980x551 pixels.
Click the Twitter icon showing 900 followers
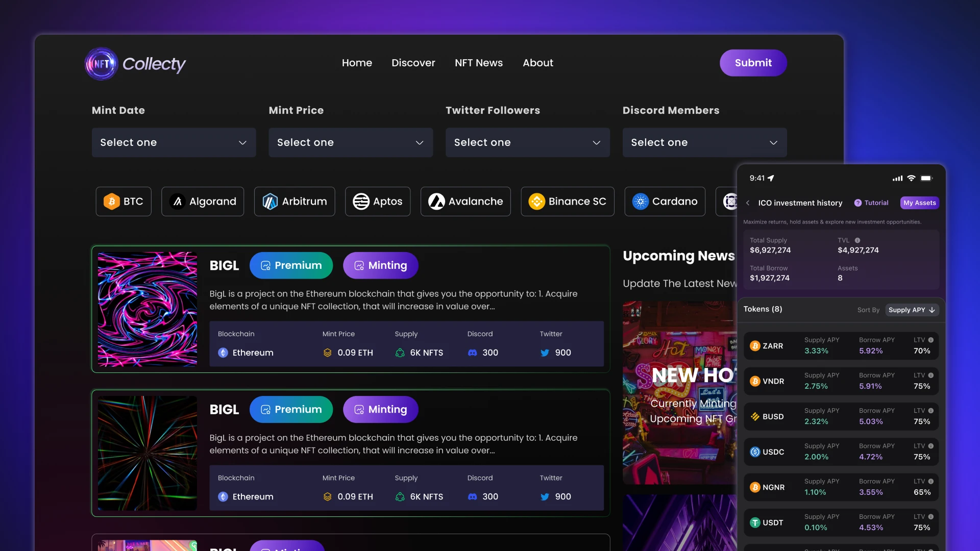544,353
